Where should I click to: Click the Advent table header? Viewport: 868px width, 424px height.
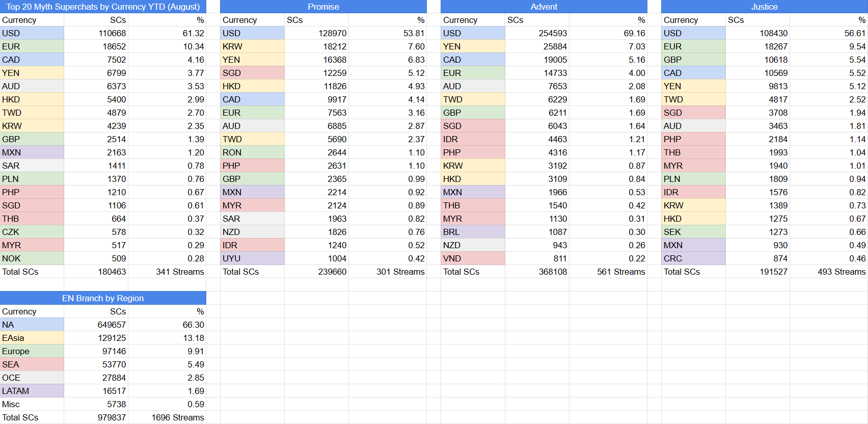point(544,7)
